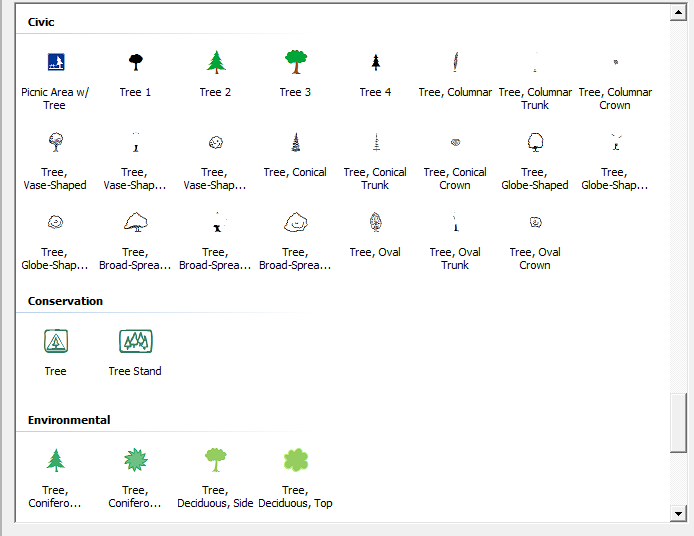
Task: Pick the green pine Tree 2 symbol
Action: [x=216, y=62]
